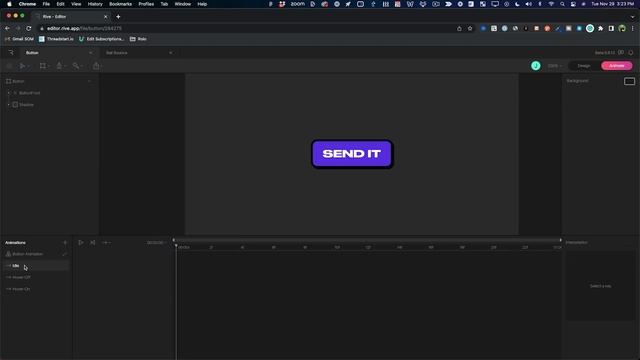The height and width of the screenshot is (360, 640).
Task: Open macOS Spotlight search icon
Action: 562,4
